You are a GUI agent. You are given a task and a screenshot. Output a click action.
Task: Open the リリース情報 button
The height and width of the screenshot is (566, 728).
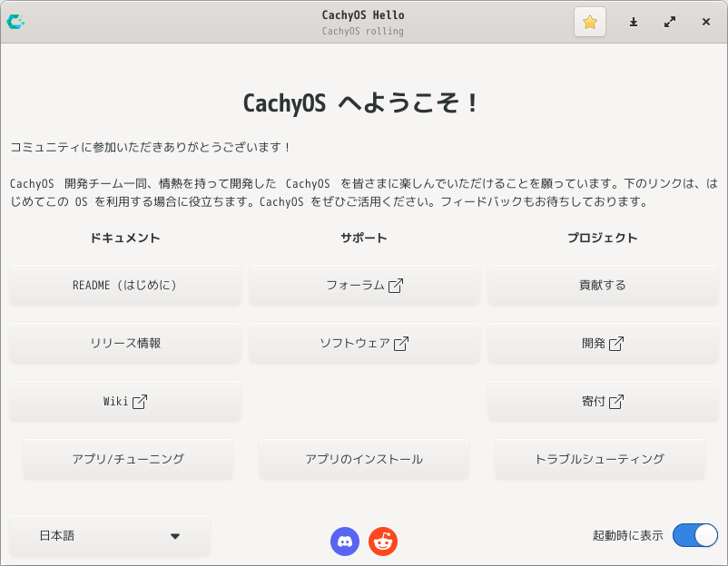[125, 343]
